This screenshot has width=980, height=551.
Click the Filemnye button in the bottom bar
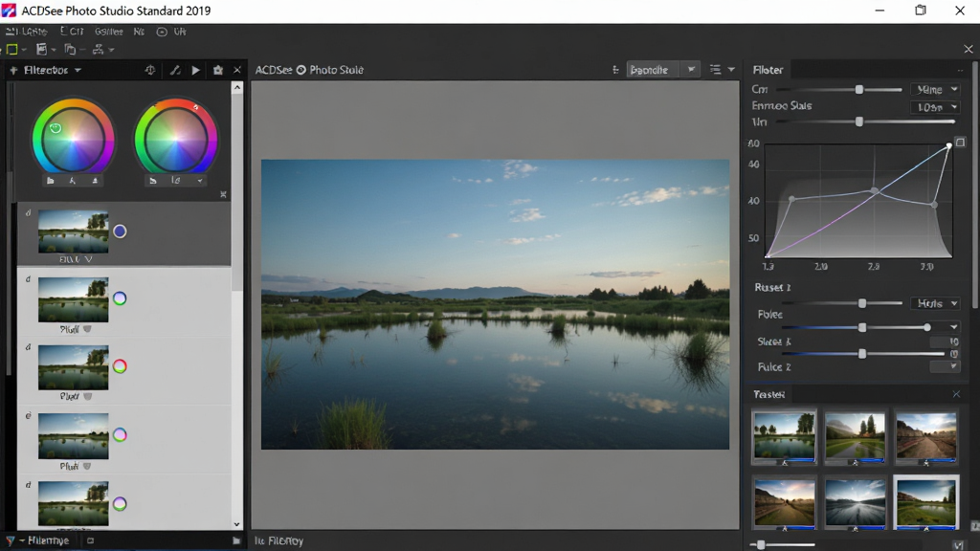(48, 540)
